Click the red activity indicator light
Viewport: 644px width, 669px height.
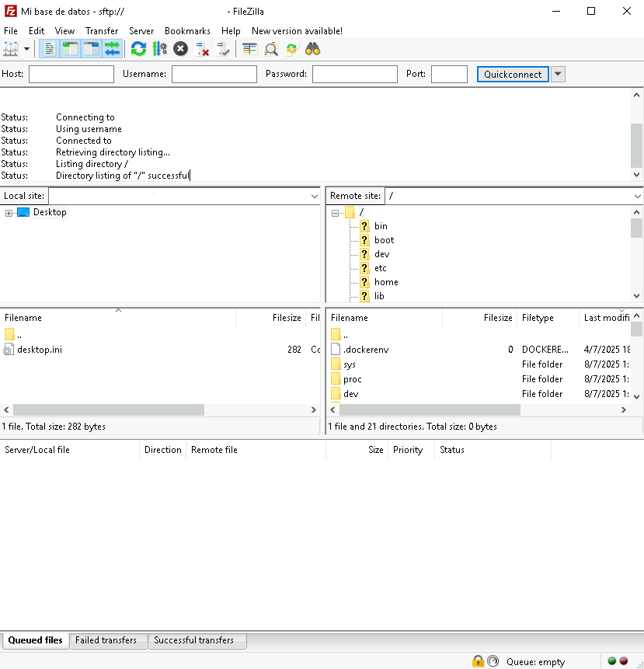(x=624, y=661)
